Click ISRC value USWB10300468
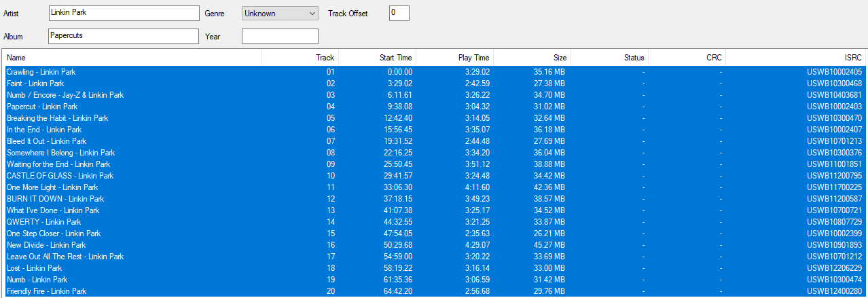 pyautogui.click(x=834, y=83)
